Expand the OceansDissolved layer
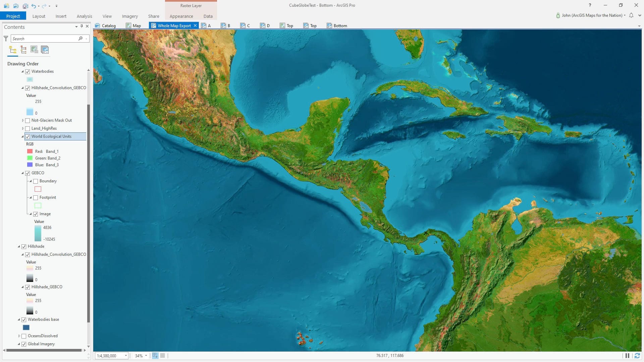This screenshot has height=362, width=644. click(x=19, y=336)
